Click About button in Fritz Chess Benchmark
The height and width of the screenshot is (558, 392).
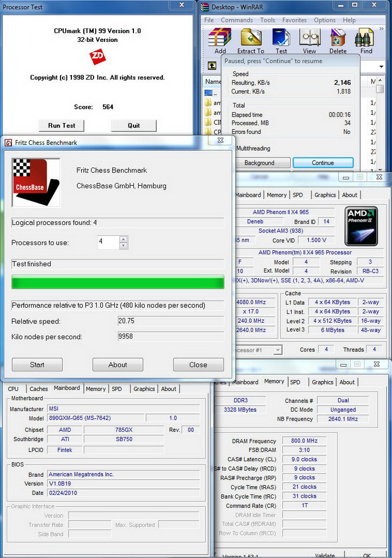click(118, 365)
